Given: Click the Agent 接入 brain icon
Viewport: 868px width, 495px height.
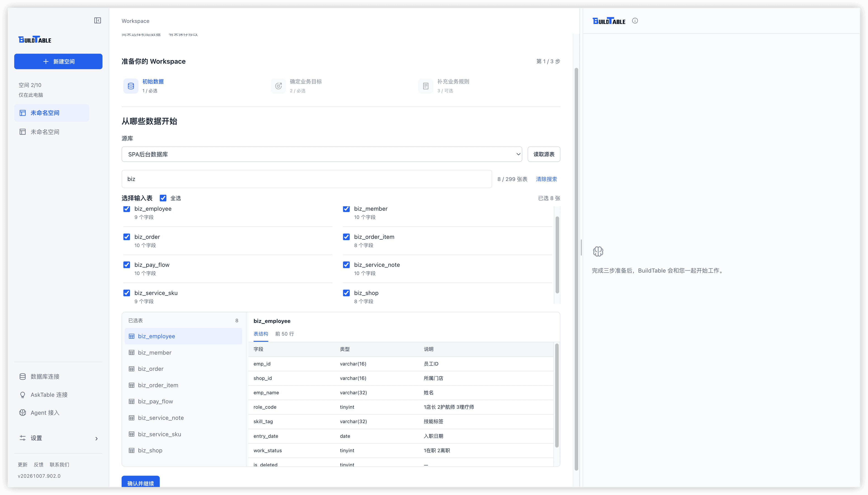Looking at the screenshot, I should [22, 412].
